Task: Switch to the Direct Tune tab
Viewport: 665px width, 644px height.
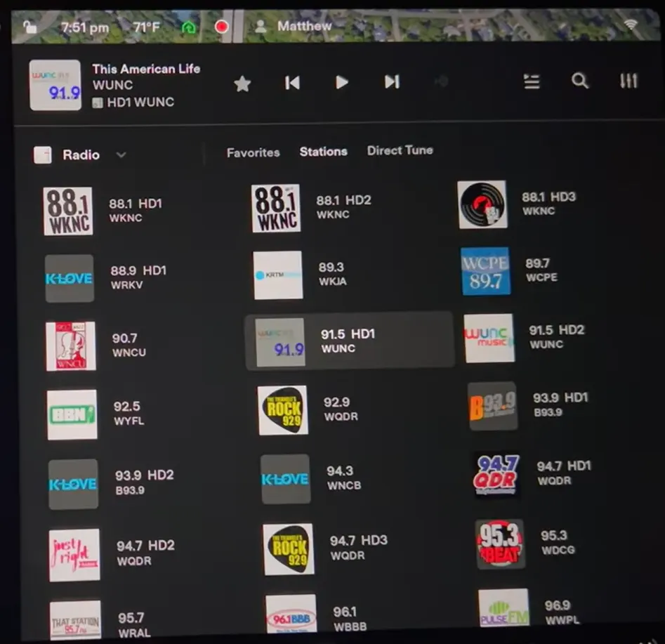Action: click(400, 150)
